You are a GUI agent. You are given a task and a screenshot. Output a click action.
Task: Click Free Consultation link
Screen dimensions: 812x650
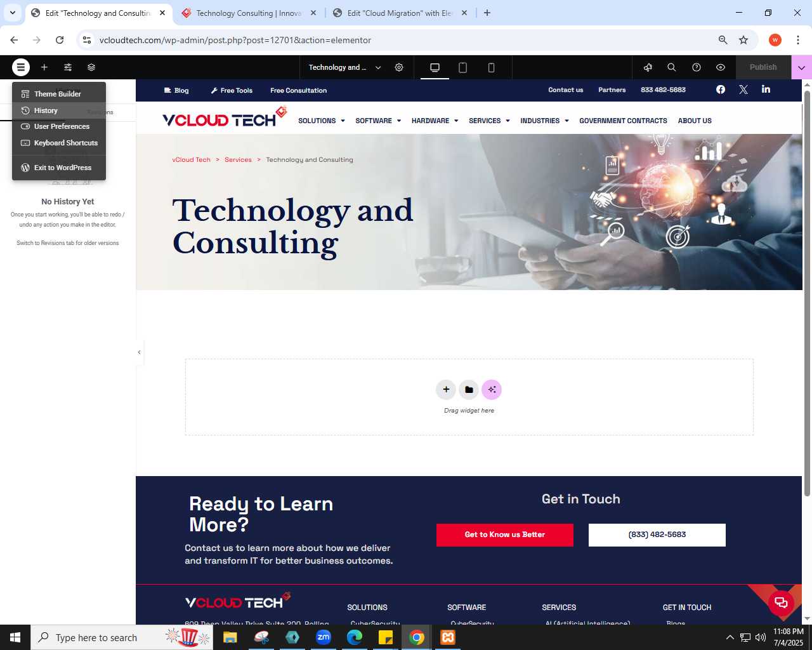coord(299,91)
